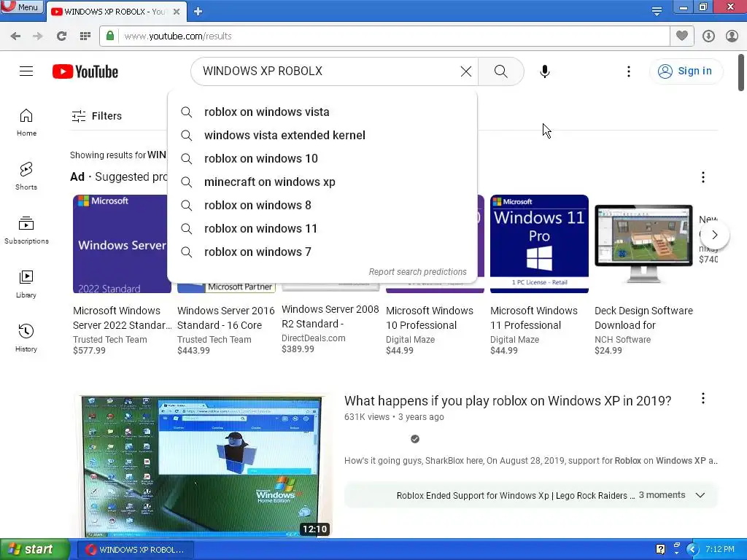747x560 pixels.
Task: Play the Windows XP roblox video thumbnail
Action: pyautogui.click(x=203, y=466)
